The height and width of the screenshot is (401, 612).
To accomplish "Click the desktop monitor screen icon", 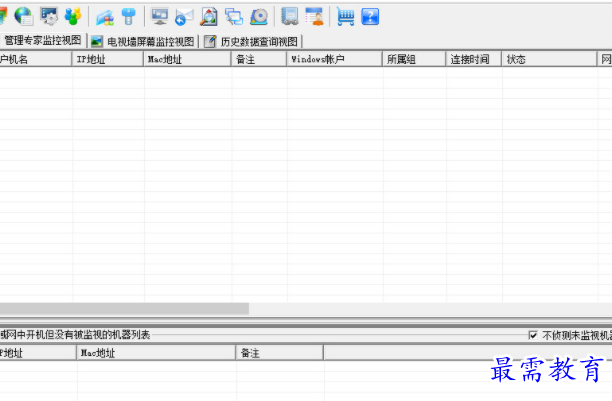I will (x=160, y=16).
